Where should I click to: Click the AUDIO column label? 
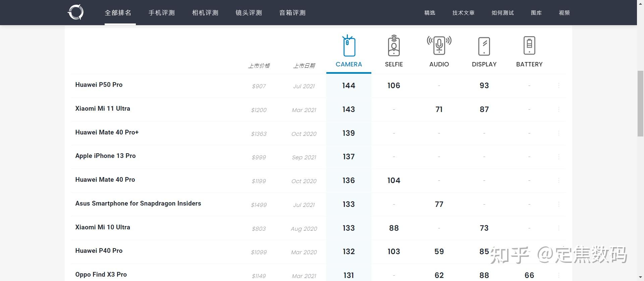tap(439, 64)
